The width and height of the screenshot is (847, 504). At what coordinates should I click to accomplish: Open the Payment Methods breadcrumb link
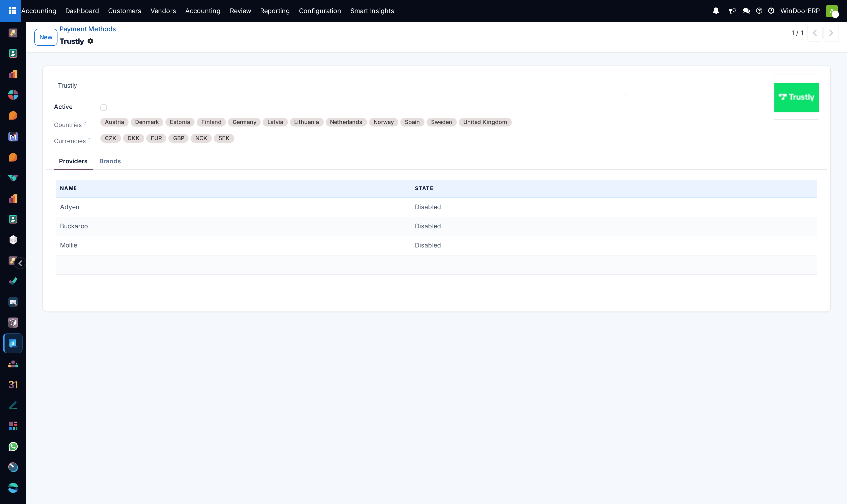pyautogui.click(x=88, y=29)
